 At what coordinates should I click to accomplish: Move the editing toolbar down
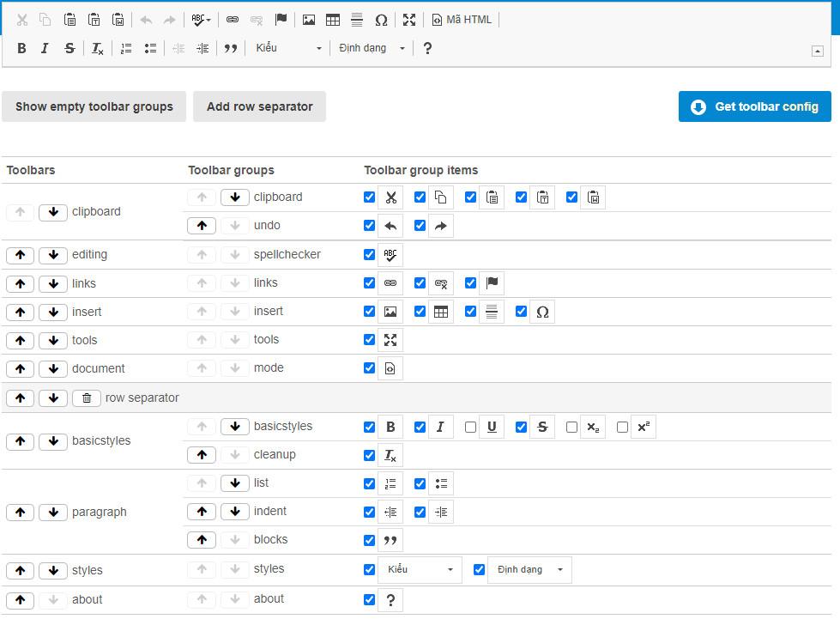53,255
